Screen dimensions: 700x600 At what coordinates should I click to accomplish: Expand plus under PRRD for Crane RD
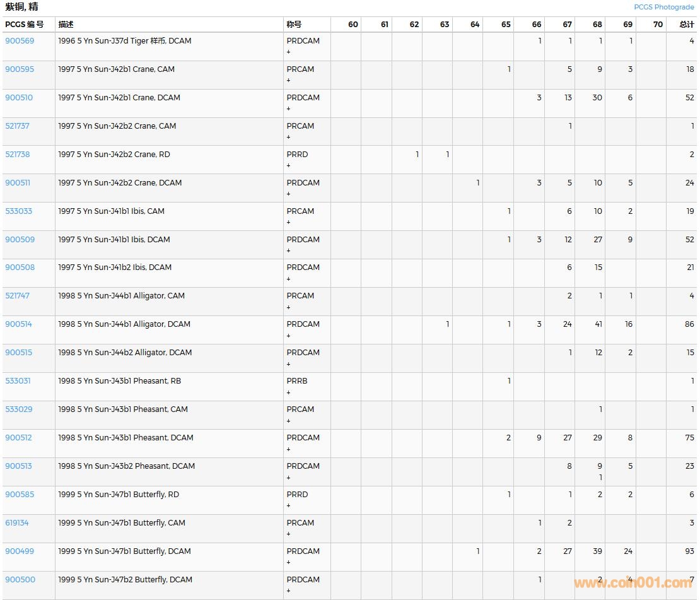click(289, 166)
